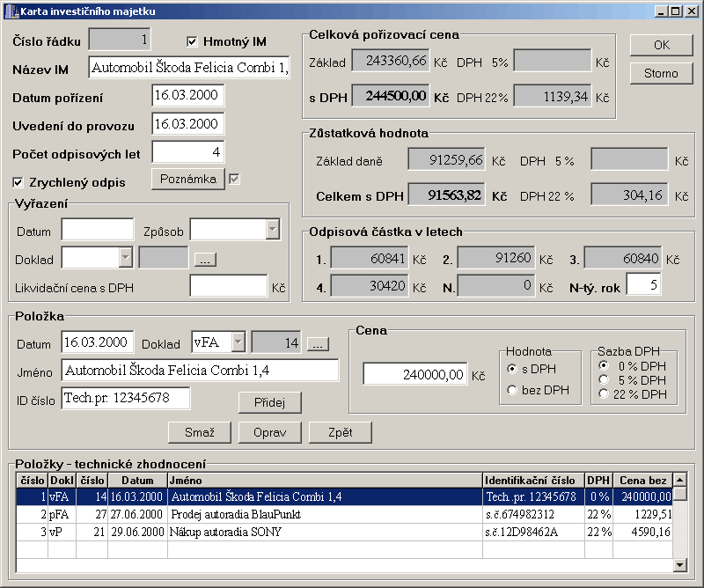Choose the 0 % DPH rate
Screen dimensions: 704x588
pos(604,365)
